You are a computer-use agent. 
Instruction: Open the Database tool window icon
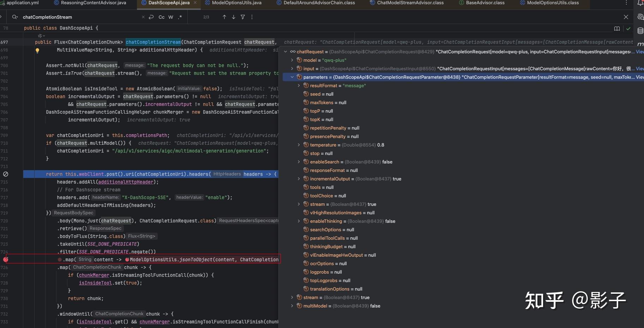[640, 31]
